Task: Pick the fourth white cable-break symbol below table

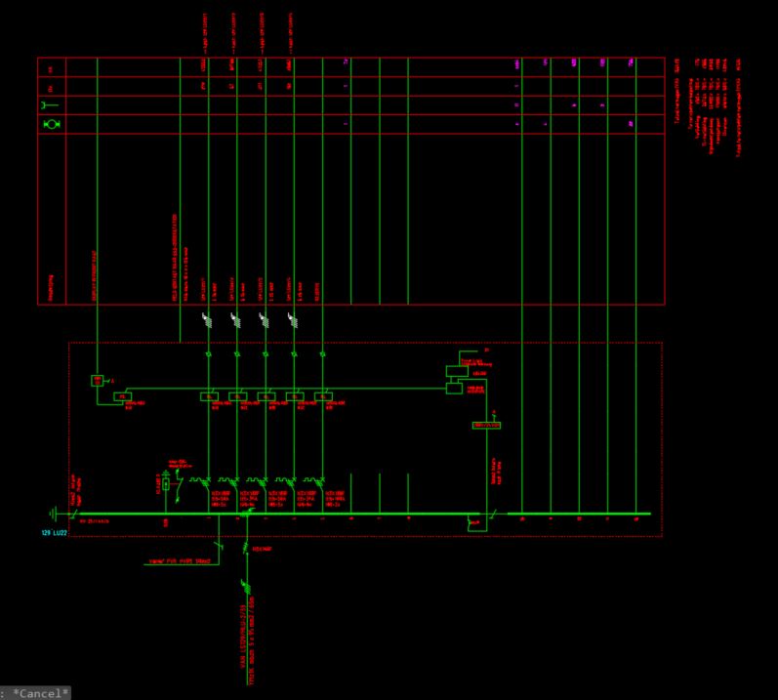Action: (293, 320)
